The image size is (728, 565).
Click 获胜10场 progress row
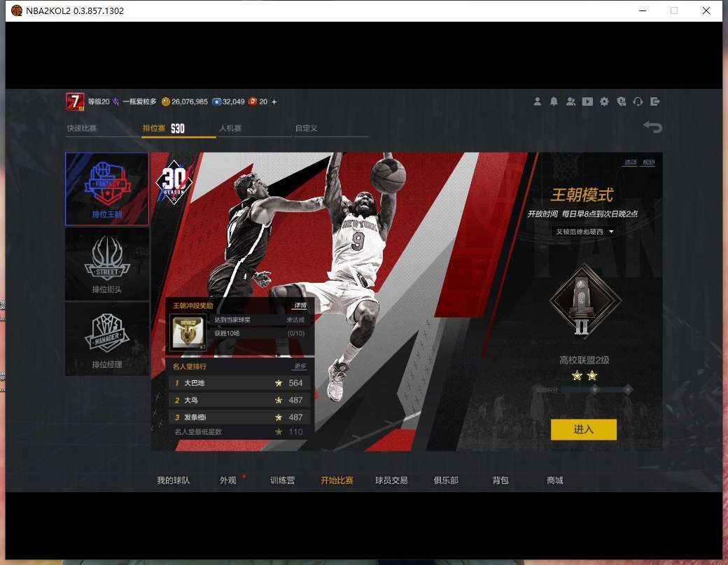coord(259,333)
